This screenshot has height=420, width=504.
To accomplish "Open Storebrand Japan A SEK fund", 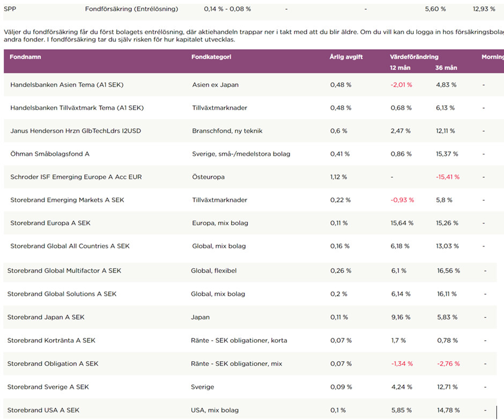I will (x=46, y=317).
